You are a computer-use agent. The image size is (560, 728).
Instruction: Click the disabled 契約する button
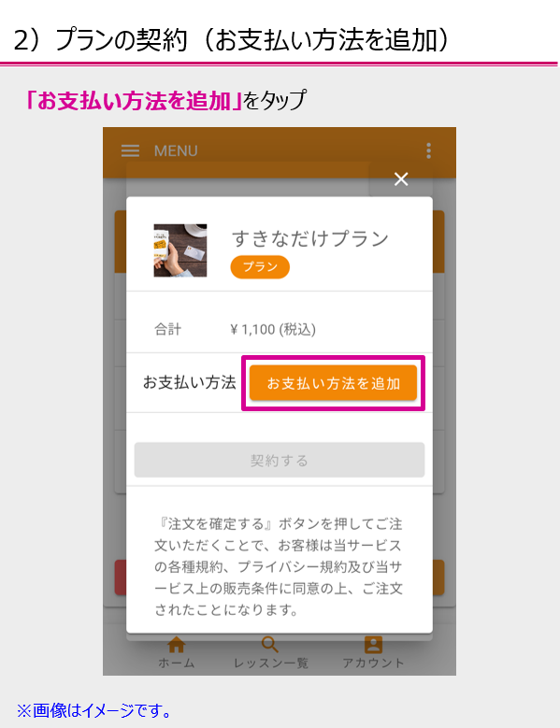[x=280, y=460]
